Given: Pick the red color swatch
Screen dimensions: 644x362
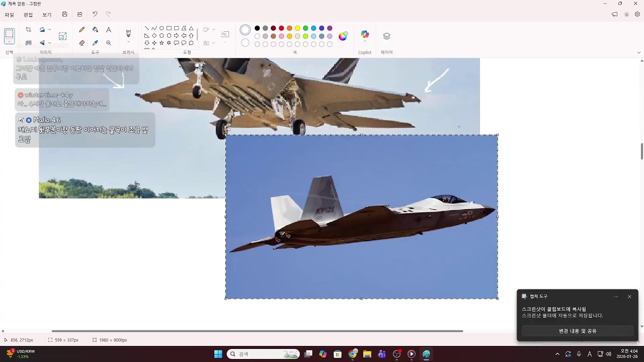Looking at the screenshot, I should coord(281,28).
